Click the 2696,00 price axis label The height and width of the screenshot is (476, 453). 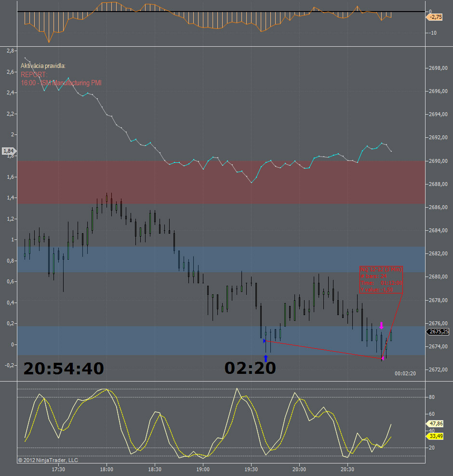click(x=438, y=91)
